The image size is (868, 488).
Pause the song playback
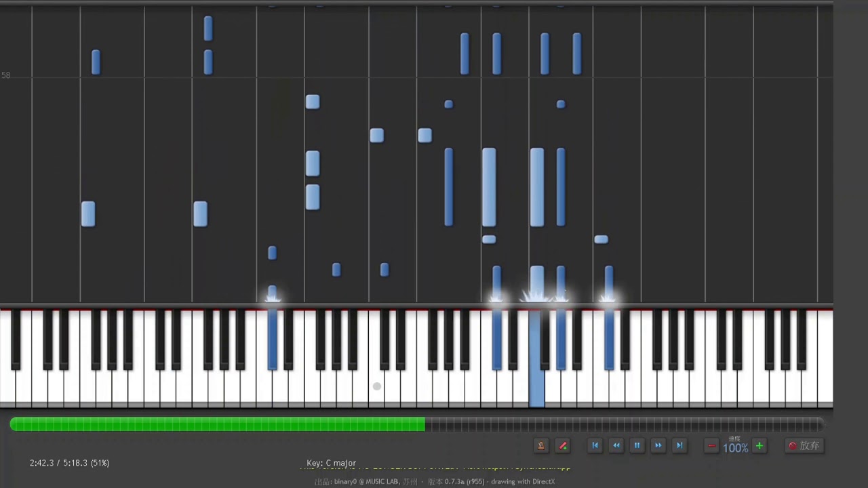[x=637, y=445]
